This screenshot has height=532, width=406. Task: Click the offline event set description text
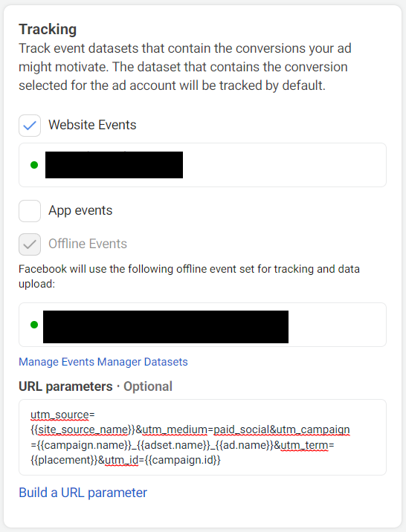[x=189, y=276]
